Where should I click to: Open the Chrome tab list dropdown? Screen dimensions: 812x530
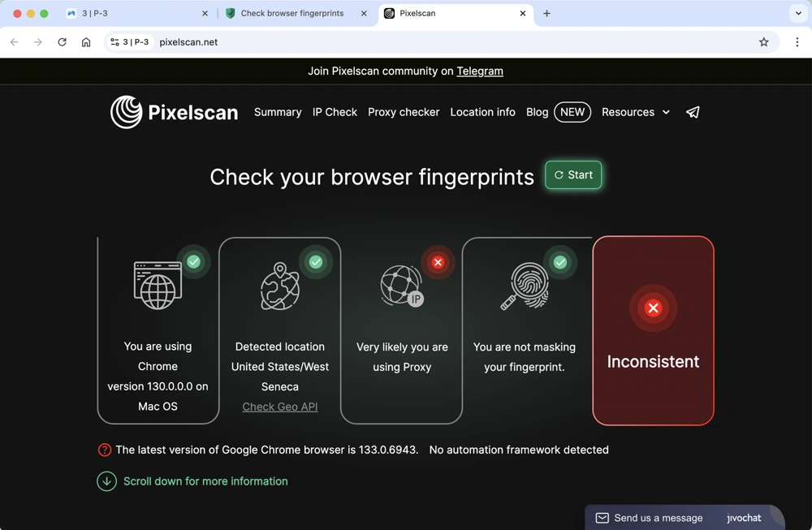798,13
